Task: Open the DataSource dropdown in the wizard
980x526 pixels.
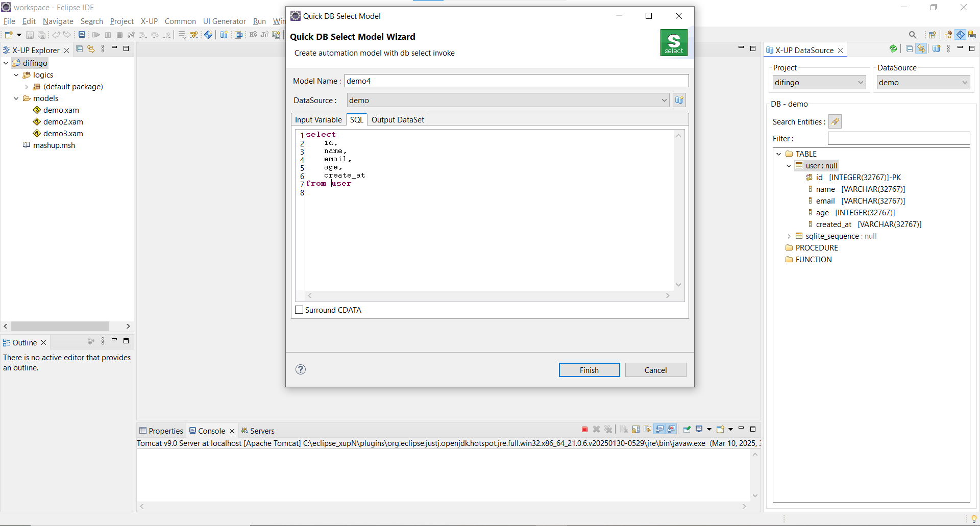Action: pos(664,100)
